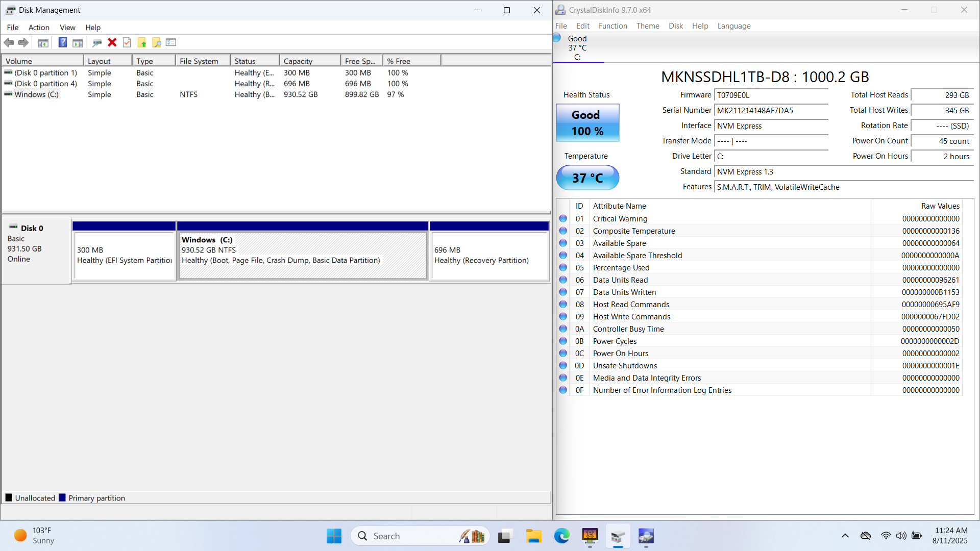This screenshot has width=980, height=551.
Task: Select the Windows (C:) volume row
Action: 36,94
